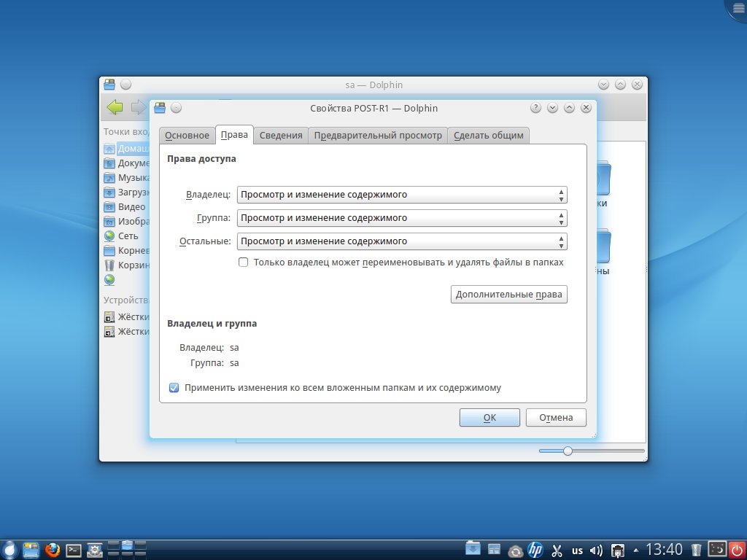Click the Dolphin back arrow icon

tap(115, 107)
